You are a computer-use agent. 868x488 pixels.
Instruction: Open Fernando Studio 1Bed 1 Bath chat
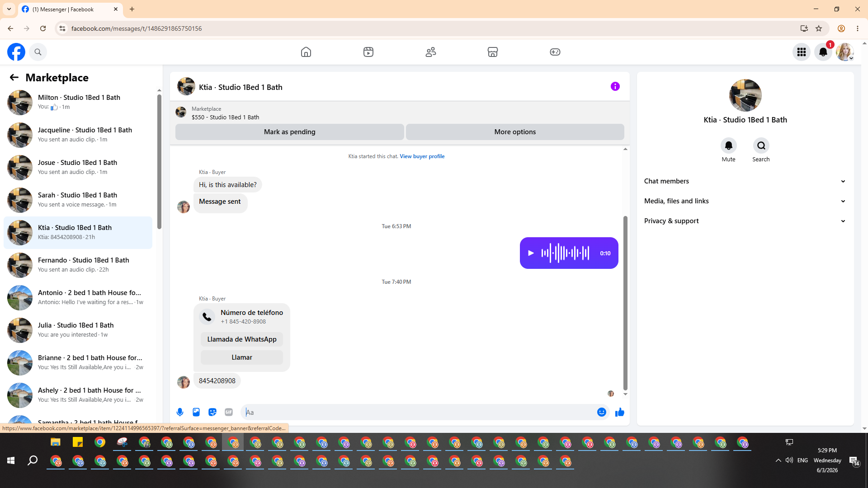point(78,265)
